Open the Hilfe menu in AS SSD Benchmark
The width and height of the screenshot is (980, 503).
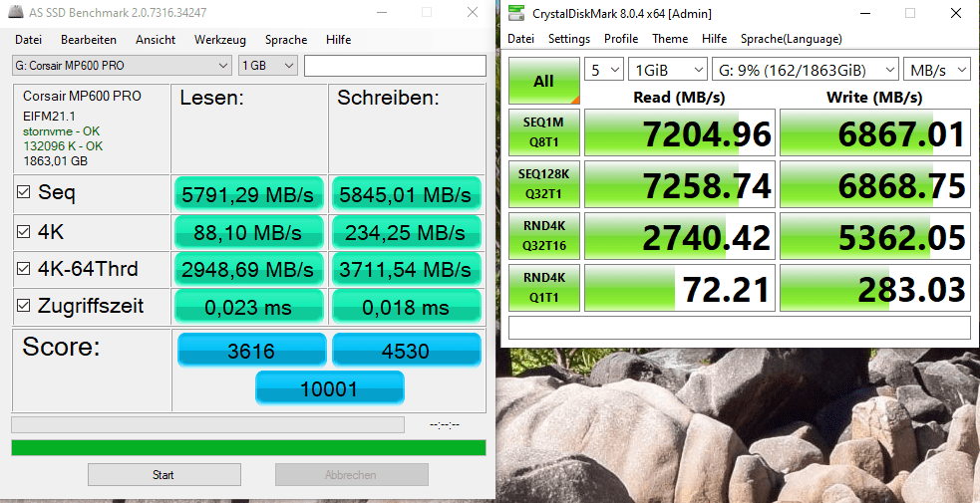[x=338, y=39]
